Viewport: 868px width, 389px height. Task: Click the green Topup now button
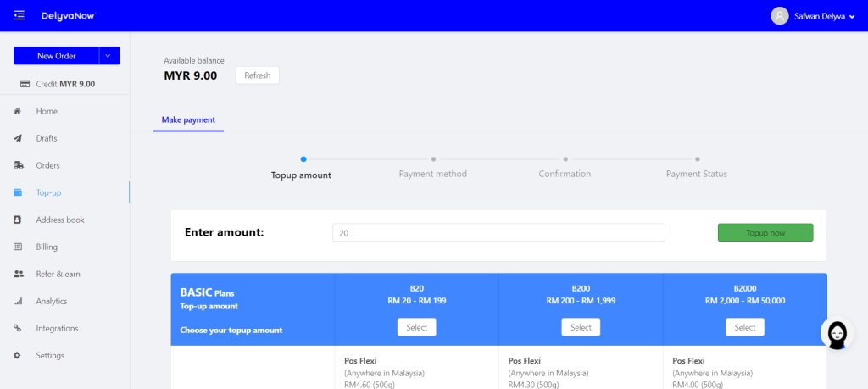point(765,232)
